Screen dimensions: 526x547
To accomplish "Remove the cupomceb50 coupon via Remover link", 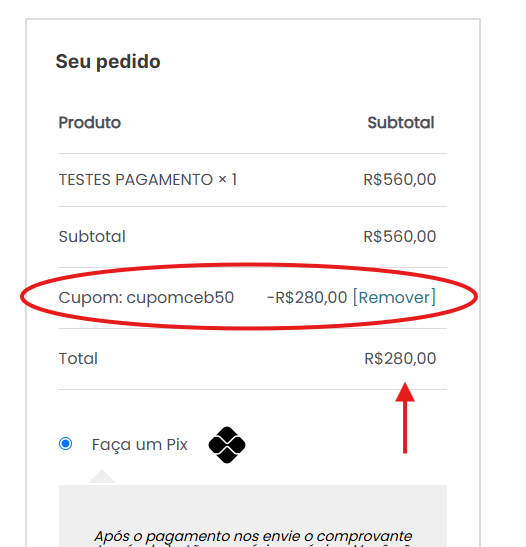I will (x=394, y=297).
